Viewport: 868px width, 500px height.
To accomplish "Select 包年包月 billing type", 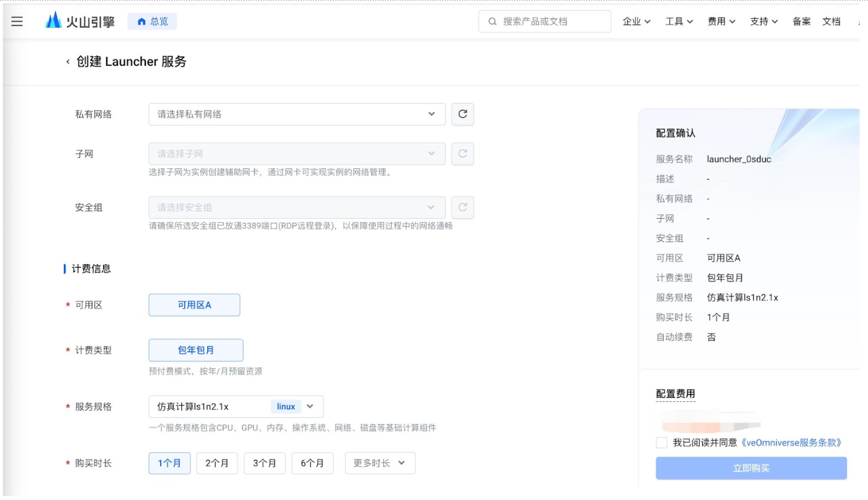I will [196, 350].
